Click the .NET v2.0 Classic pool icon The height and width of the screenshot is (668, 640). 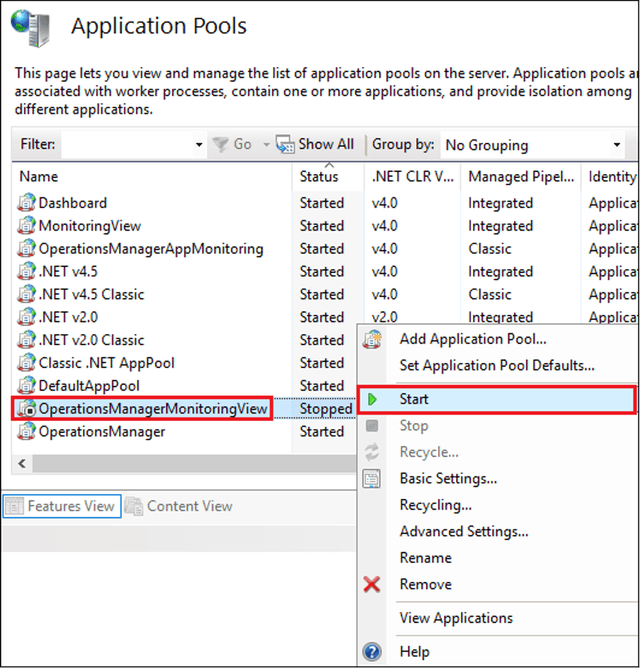(x=26, y=340)
